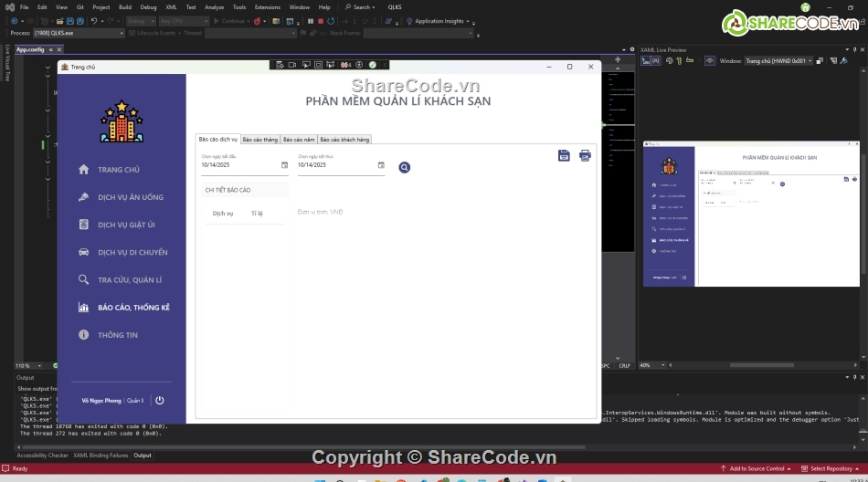Open THÔNG TIN info page
The height and width of the screenshot is (482, 868).
click(x=117, y=335)
